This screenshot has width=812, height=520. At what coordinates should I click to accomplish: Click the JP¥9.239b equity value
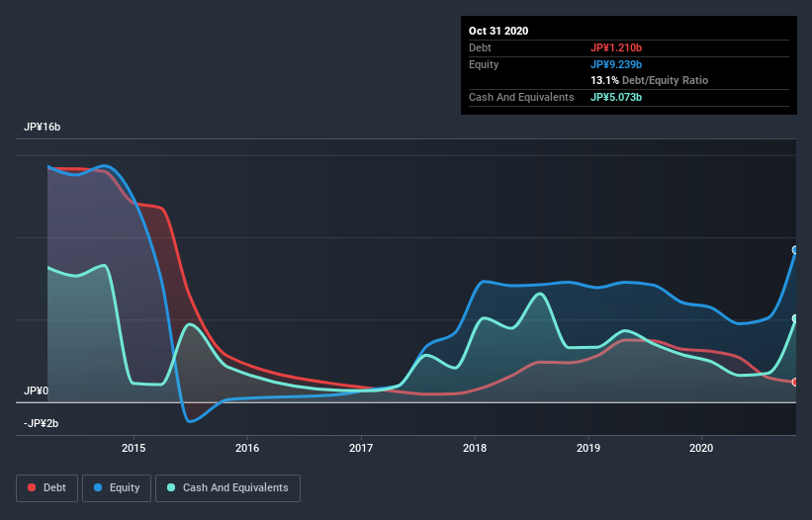tap(616, 64)
